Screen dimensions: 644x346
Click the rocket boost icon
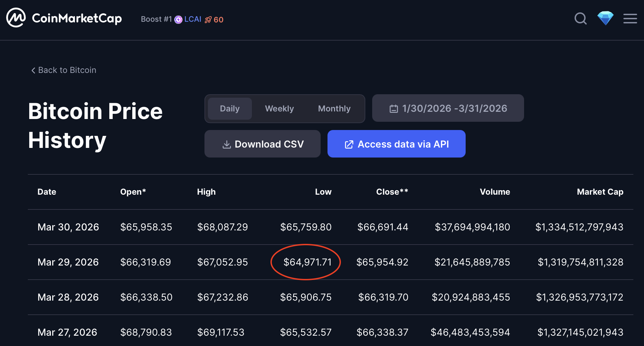point(208,20)
